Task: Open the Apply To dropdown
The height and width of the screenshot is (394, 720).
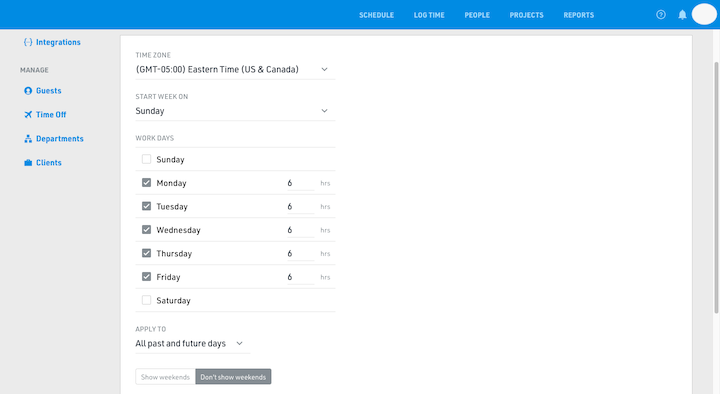Action: click(x=192, y=343)
